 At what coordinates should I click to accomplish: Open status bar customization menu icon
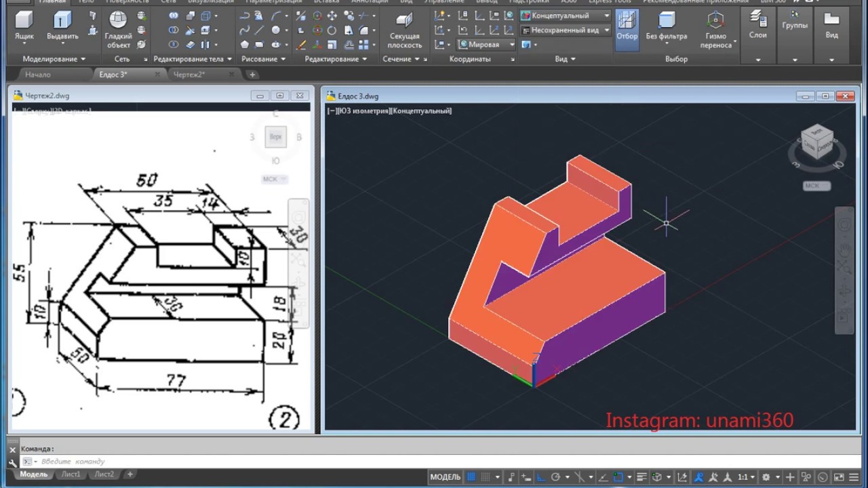click(x=854, y=477)
